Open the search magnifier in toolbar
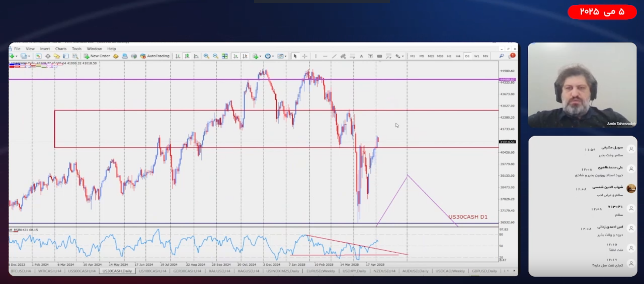This screenshot has width=644, height=284. pyautogui.click(x=501, y=56)
